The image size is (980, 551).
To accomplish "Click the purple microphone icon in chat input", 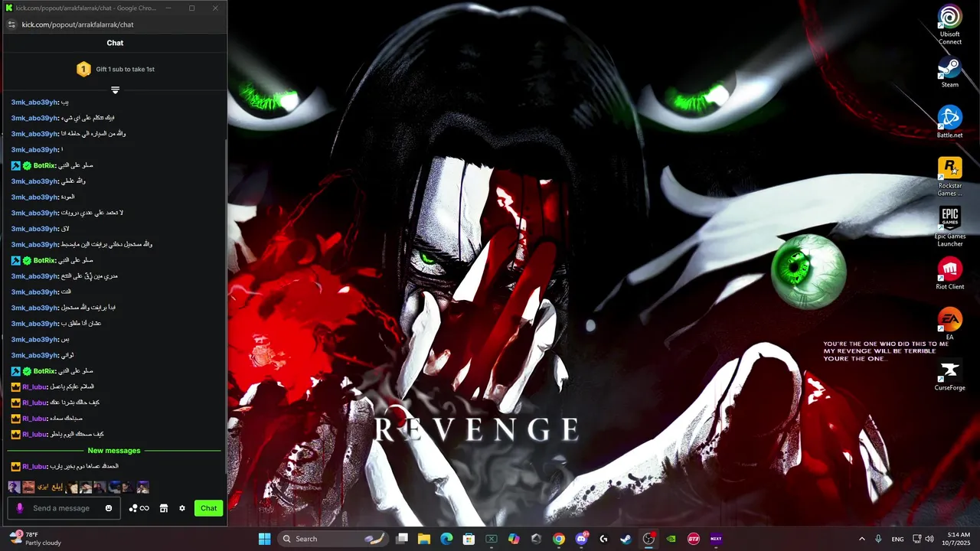I will pyautogui.click(x=20, y=508).
